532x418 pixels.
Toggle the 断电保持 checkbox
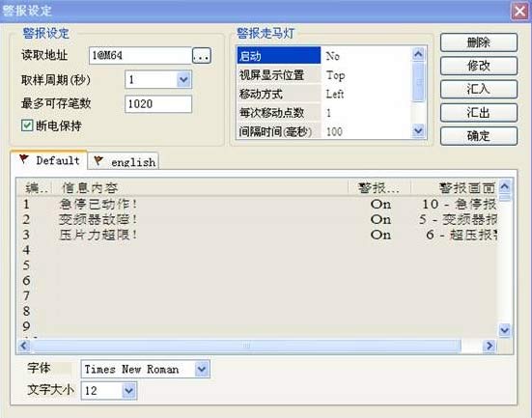[27, 125]
